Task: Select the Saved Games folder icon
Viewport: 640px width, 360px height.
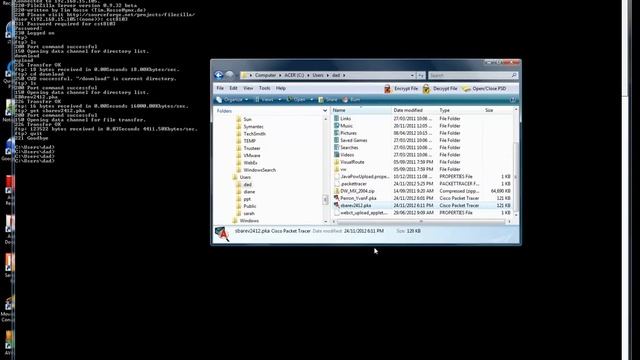Action: pos(336,140)
